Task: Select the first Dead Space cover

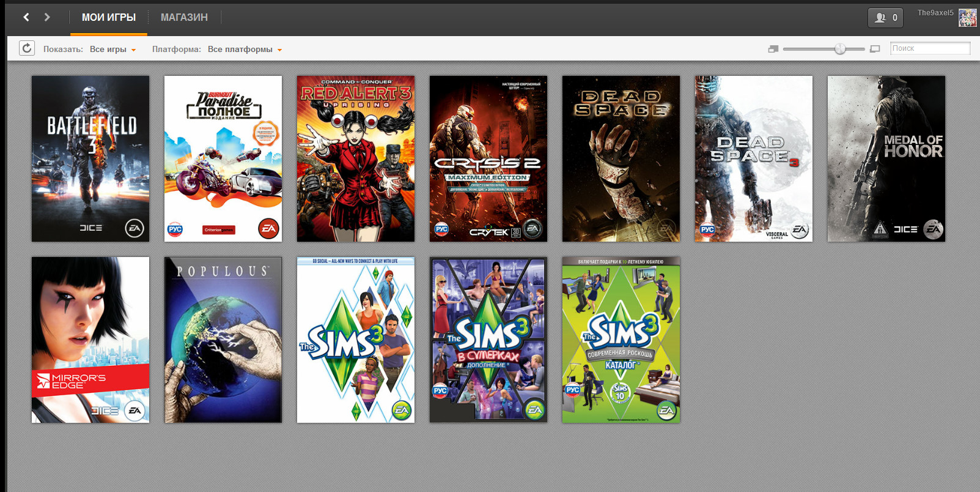Action: pos(621,158)
